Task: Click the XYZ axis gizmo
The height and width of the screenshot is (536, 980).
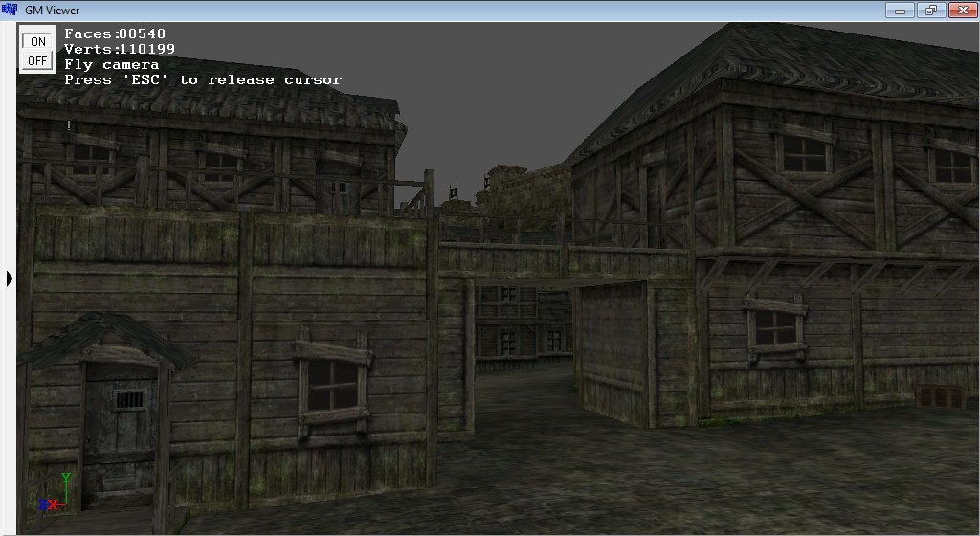Action: point(55,492)
